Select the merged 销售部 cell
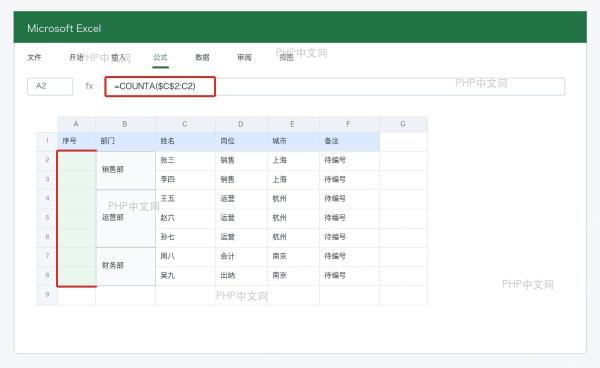600x368 pixels. click(x=126, y=170)
